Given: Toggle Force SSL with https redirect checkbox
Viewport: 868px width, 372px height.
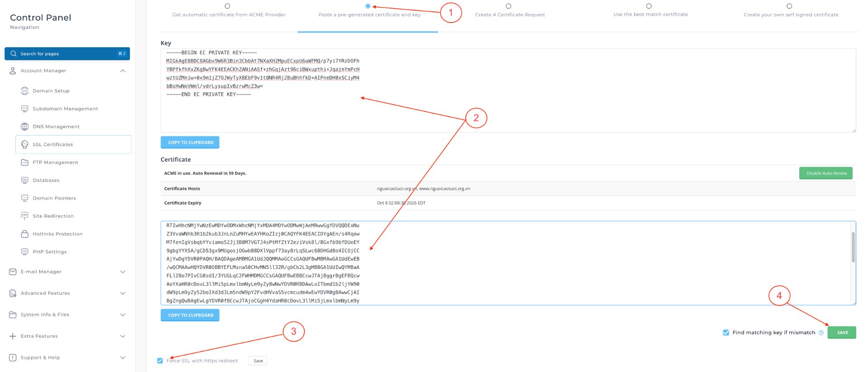Looking at the screenshot, I should click(x=160, y=361).
